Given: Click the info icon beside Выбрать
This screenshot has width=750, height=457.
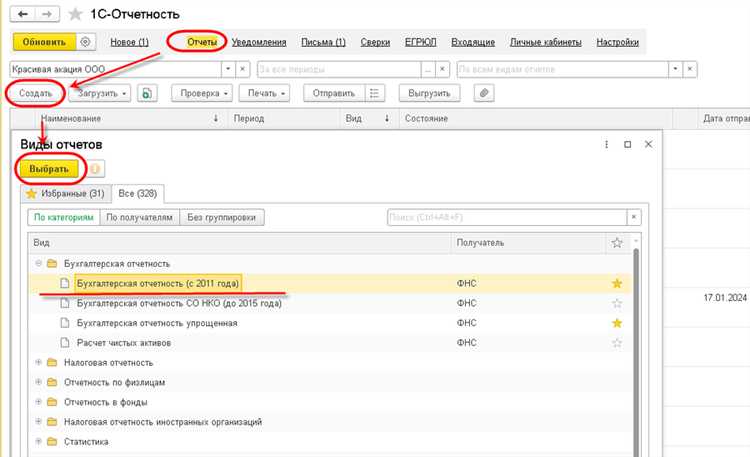Looking at the screenshot, I should [x=95, y=169].
